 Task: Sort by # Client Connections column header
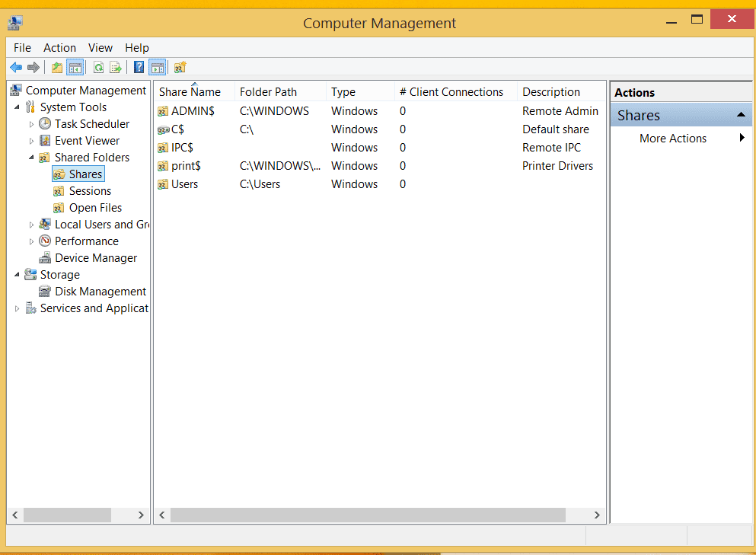click(456, 91)
